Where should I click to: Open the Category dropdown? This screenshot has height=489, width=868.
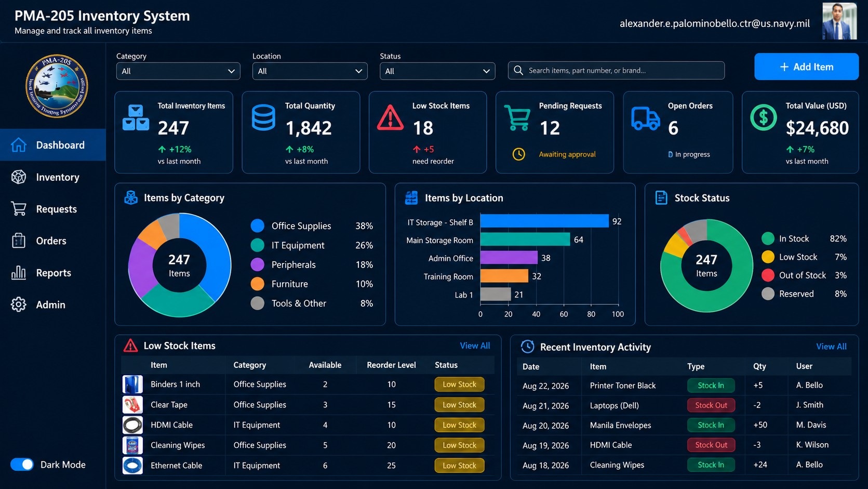tap(178, 71)
